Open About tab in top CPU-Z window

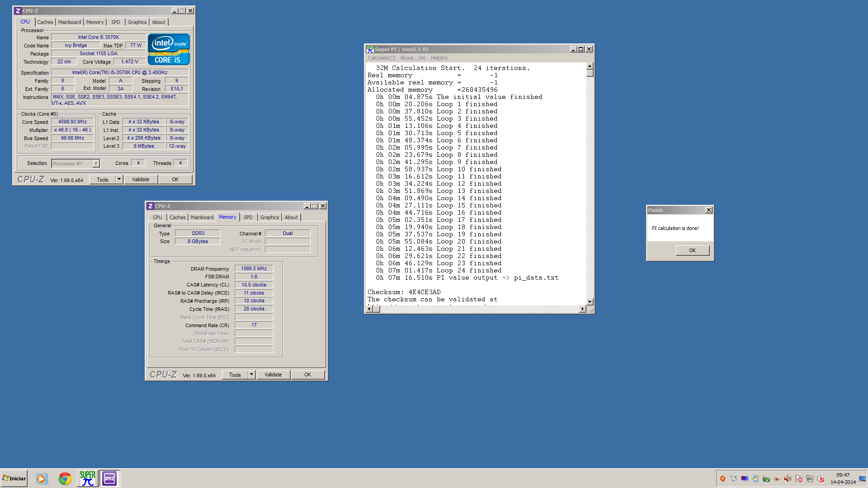point(159,22)
